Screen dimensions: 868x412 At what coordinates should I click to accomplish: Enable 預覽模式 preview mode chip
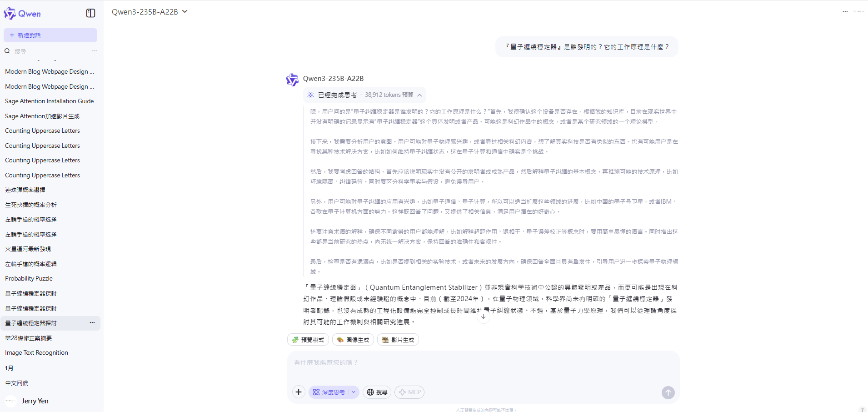click(308, 340)
